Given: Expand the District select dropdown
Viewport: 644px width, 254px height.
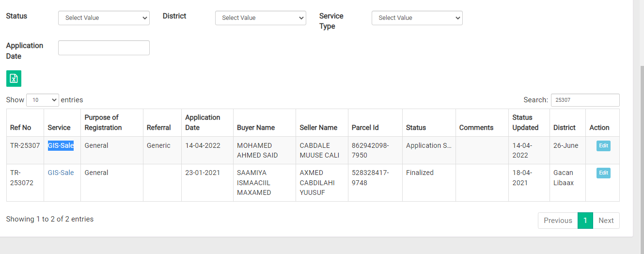Looking at the screenshot, I should coord(261,18).
